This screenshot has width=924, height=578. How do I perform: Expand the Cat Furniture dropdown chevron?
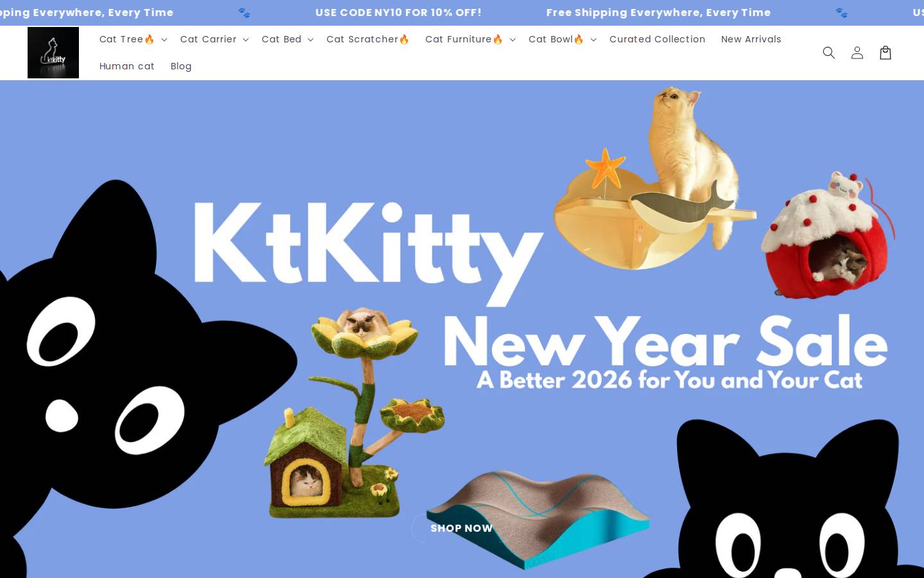point(512,40)
